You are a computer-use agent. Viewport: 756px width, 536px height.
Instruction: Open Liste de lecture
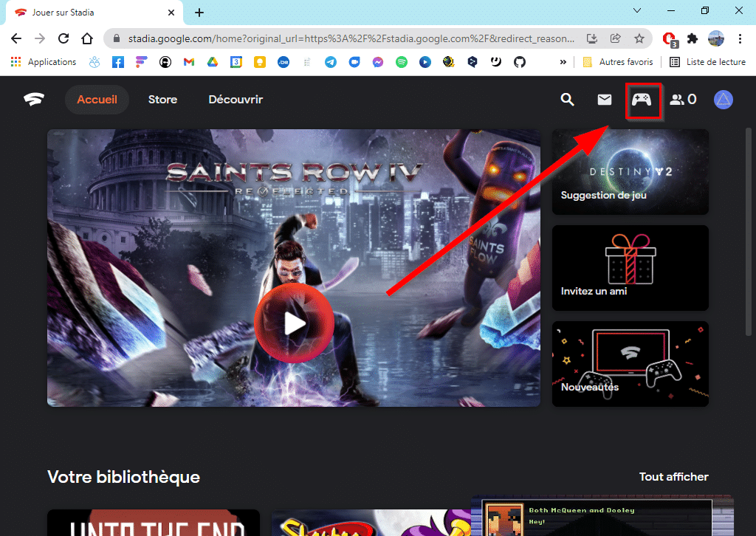708,62
